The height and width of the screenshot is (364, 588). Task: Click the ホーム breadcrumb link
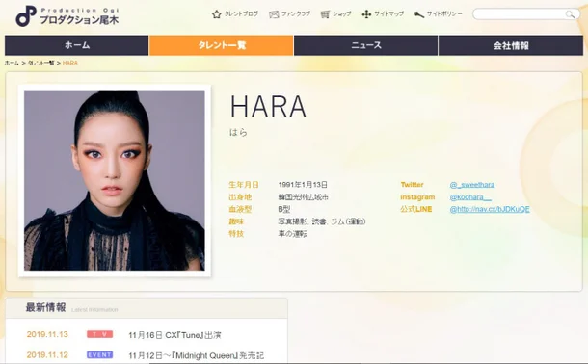12,63
